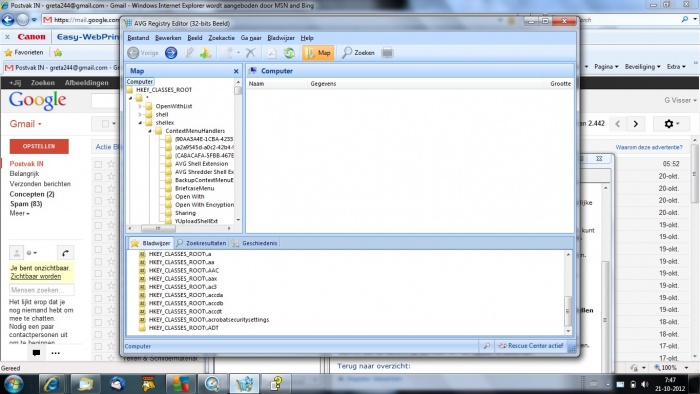
Task: Toggle the Map folder panel button
Action: tap(318, 53)
